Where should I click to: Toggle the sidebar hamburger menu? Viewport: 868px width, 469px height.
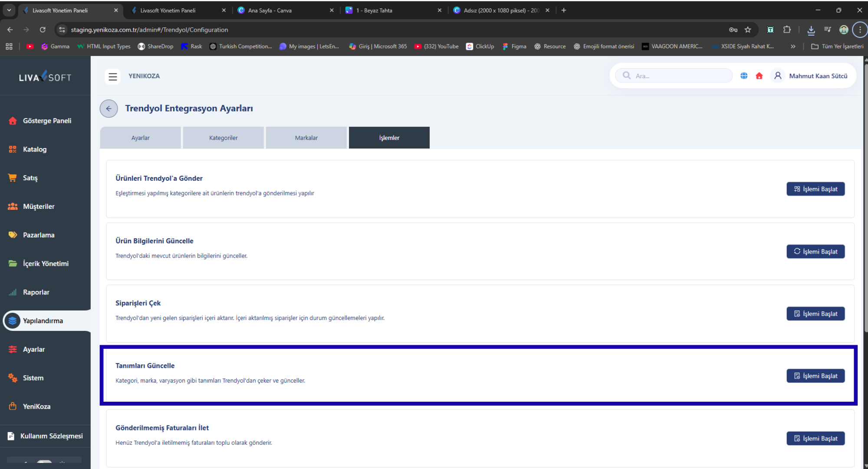tap(113, 76)
